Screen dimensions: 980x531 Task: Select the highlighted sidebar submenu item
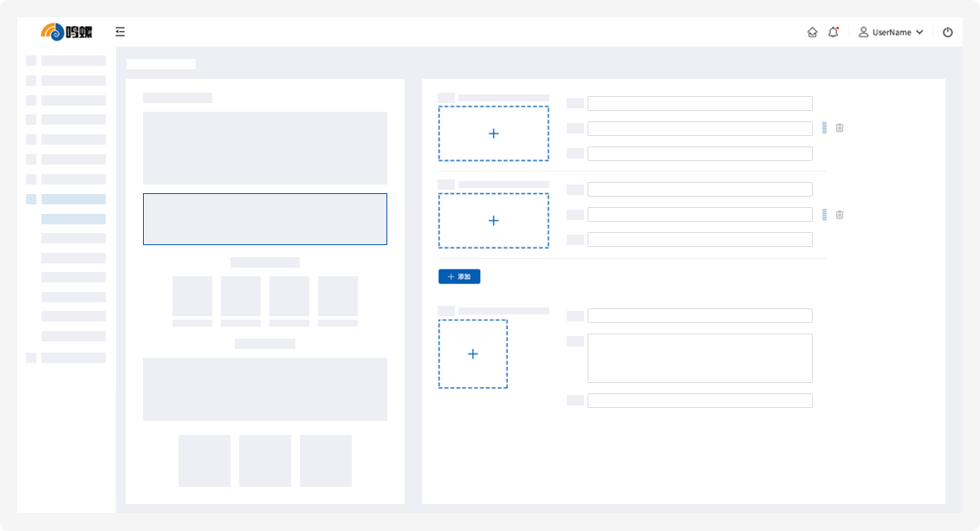74,219
